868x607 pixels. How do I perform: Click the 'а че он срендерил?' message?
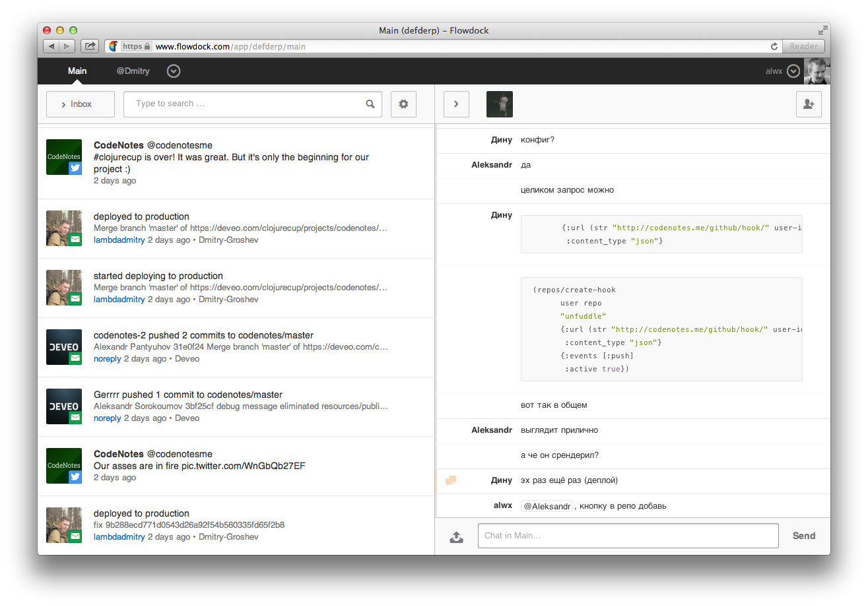(x=560, y=455)
